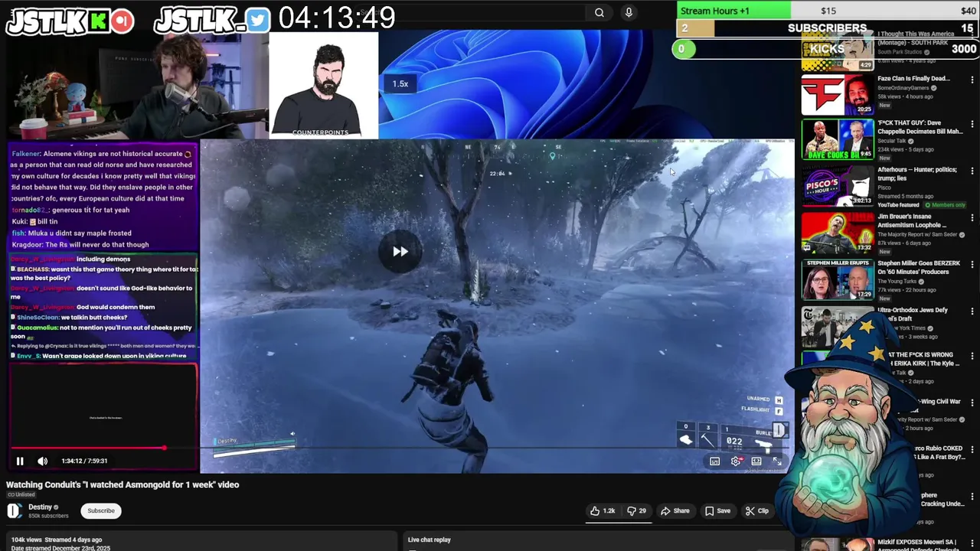The width and height of the screenshot is (980, 551).
Task: Click the video title 'Watching Conduit's' text
Action: click(122, 484)
